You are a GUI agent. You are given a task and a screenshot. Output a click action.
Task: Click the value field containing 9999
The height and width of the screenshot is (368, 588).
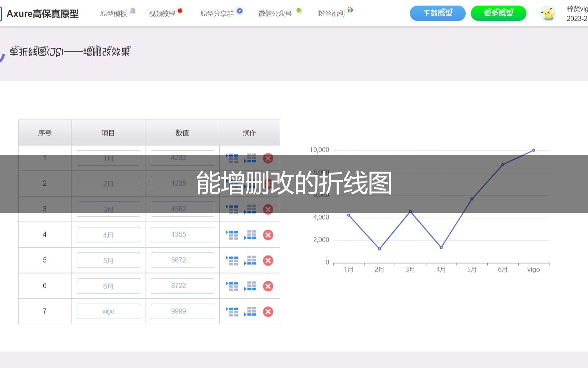tap(182, 311)
